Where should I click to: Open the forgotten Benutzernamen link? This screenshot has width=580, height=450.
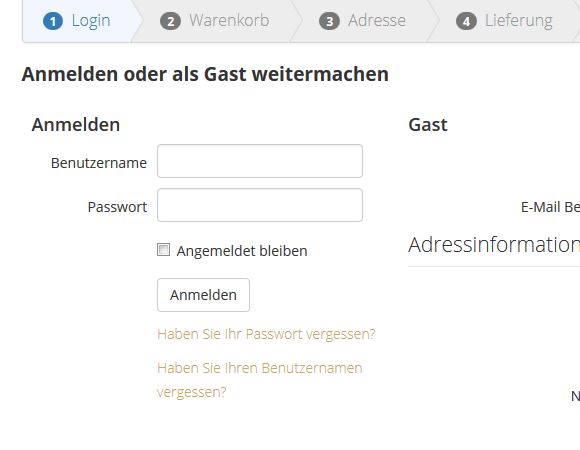coord(260,380)
